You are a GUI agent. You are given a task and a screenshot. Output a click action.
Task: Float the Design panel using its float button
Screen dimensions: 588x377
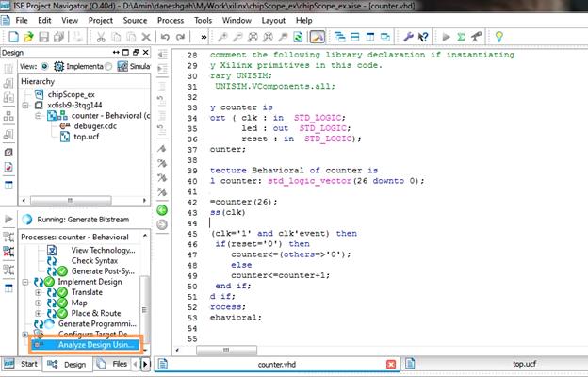pyautogui.click(x=136, y=52)
